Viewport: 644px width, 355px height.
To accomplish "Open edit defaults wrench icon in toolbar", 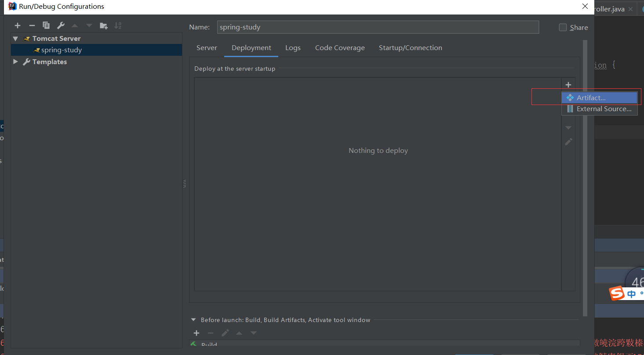I will coord(61,25).
